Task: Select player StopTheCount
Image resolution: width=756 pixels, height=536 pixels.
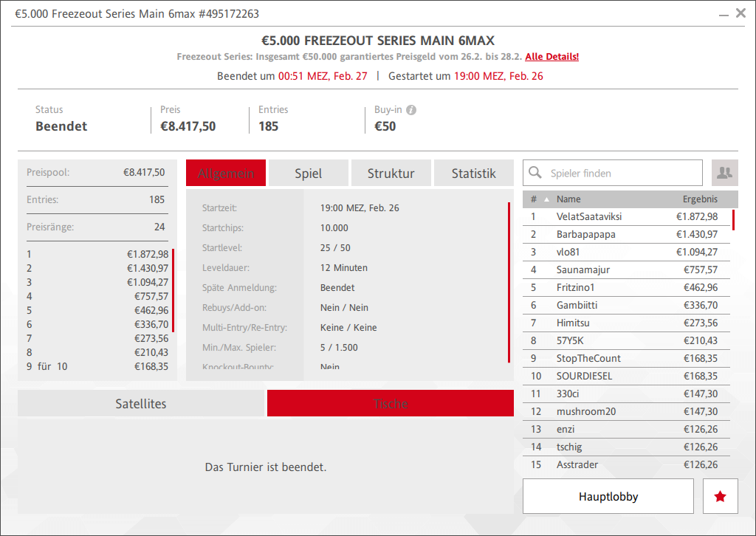Action: pos(626,358)
